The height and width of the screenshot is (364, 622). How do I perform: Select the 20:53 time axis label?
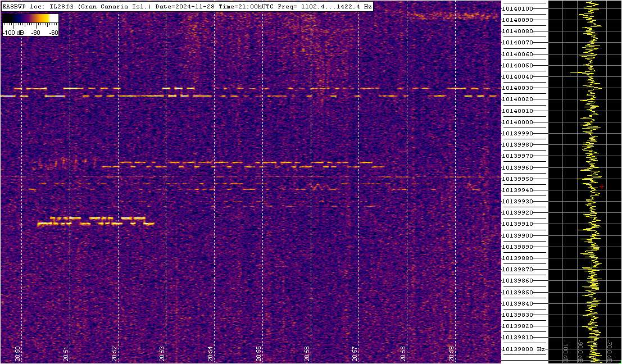pyautogui.click(x=162, y=354)
